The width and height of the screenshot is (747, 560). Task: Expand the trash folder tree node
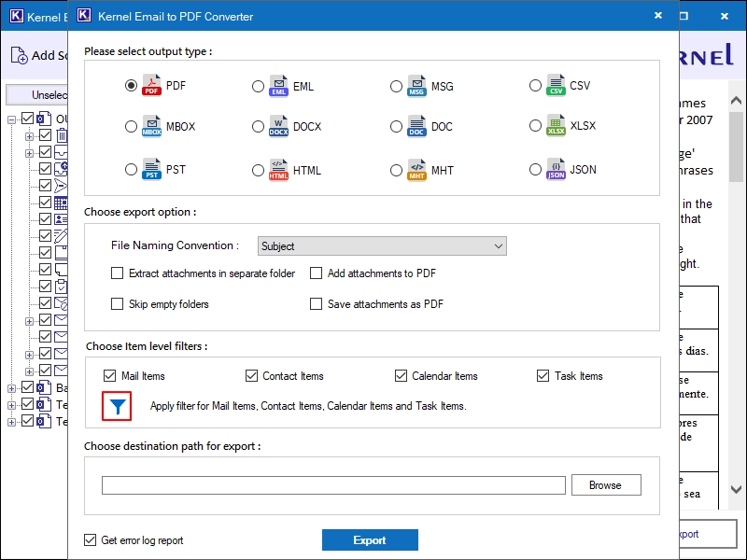[29, 136]
